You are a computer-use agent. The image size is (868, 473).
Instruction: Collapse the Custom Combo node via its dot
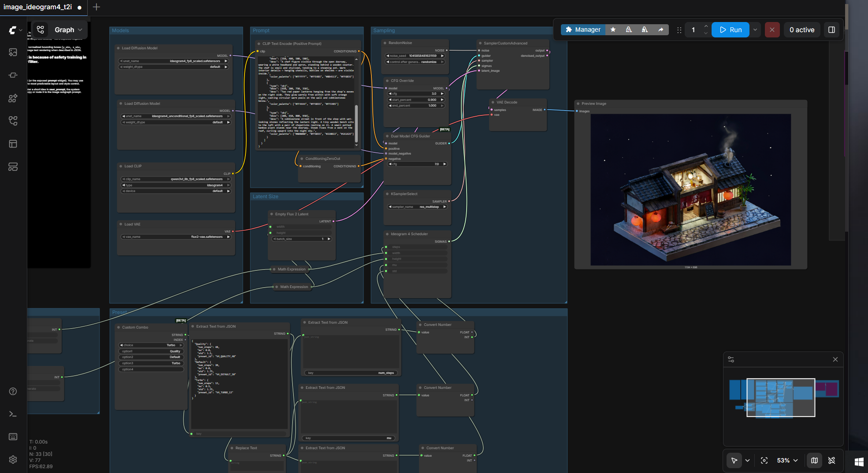pos(118,327)
